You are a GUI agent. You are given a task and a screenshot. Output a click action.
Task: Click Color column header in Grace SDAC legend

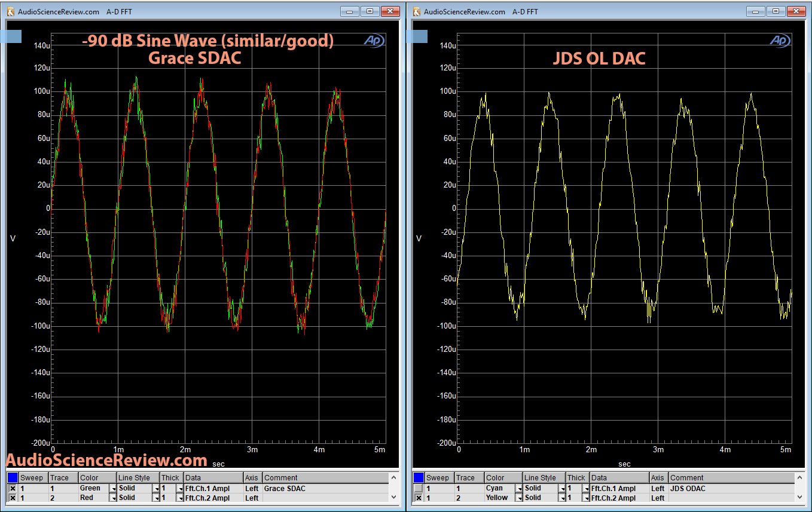coord(97,477)
